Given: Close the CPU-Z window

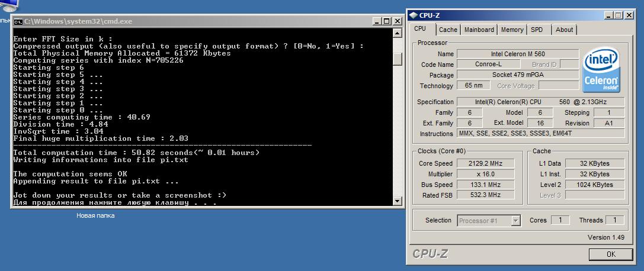Looking at the screenshot, I should tap(629, 15).
